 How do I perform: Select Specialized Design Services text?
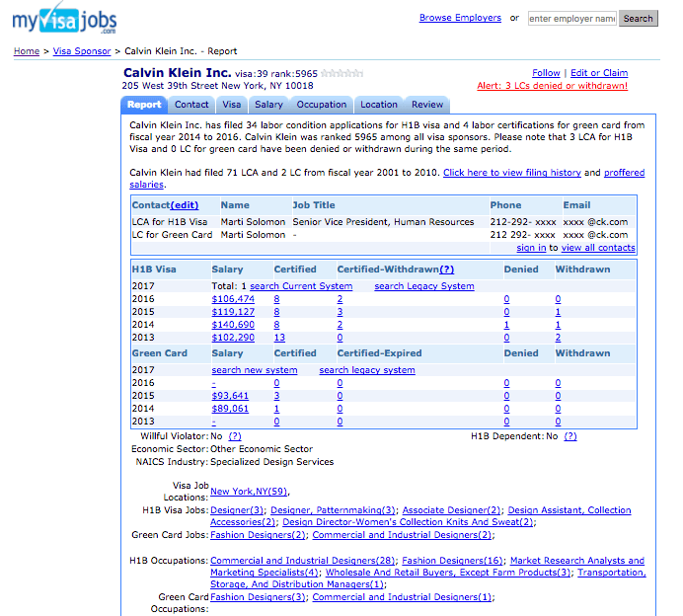(x=271, y=462)
